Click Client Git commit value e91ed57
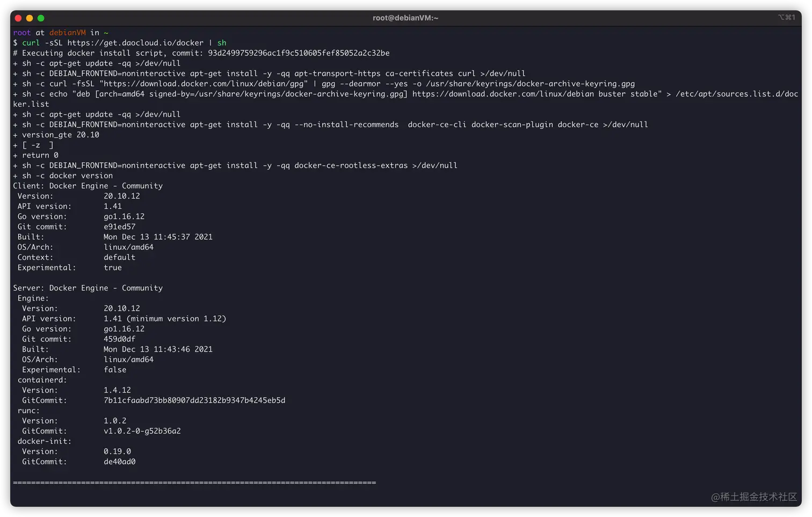The height and width of the screenshot is (517, 812). pyautogui.click(x=119, y=227)
